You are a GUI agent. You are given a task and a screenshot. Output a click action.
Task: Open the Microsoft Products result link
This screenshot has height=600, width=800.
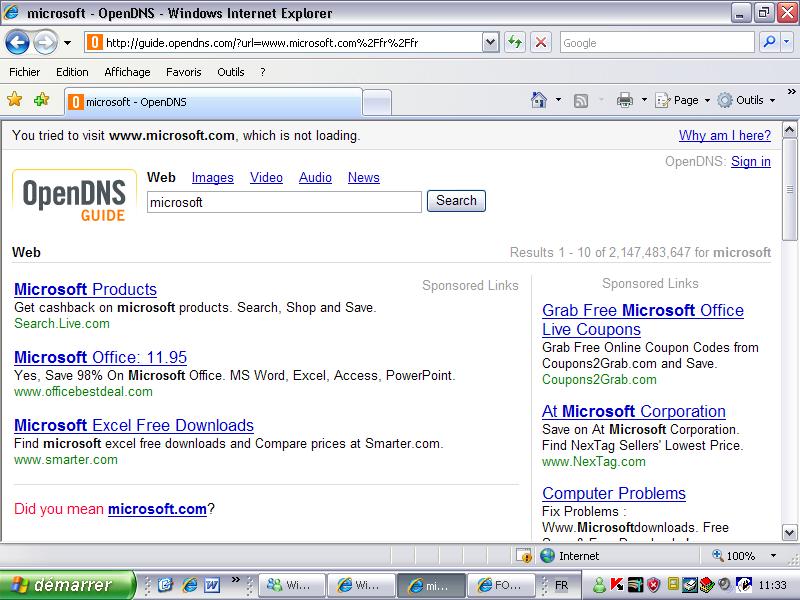click(x=85, y=289)
